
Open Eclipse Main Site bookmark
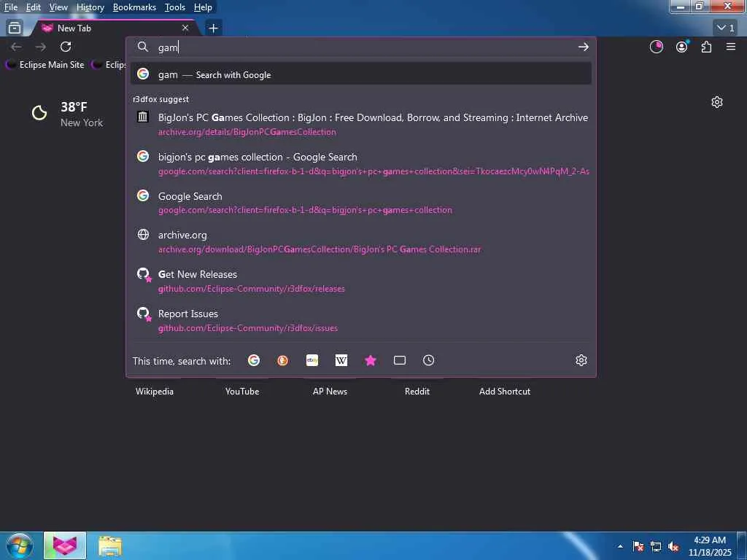point(44,65)
